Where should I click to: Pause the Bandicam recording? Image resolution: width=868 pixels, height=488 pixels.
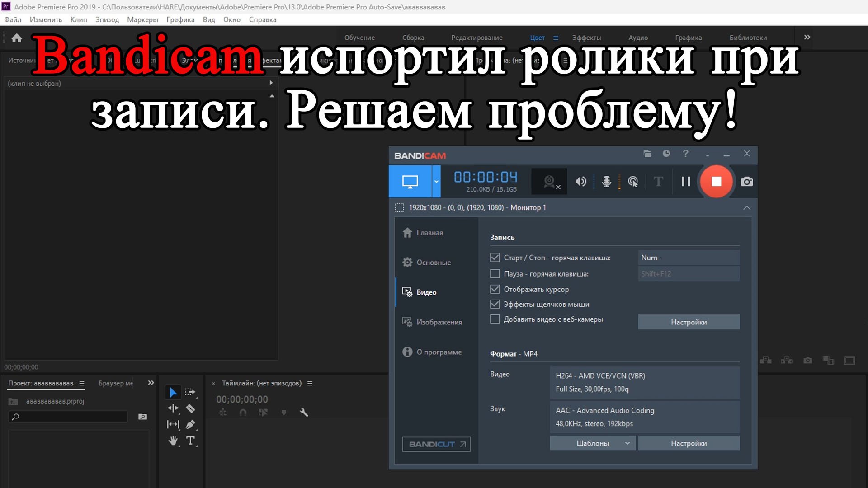(x=686, y=182)
